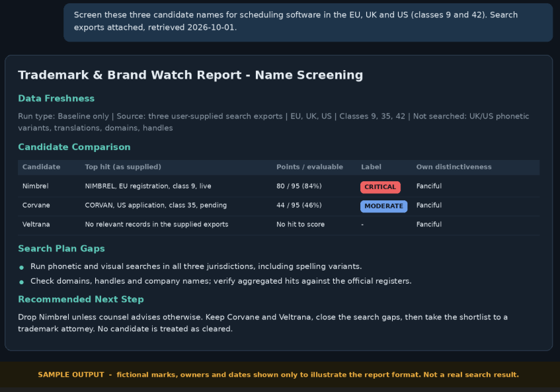Image resolution: width=560 pixels, height=392 pixels.
Task: Click the 'Data Freshness' heading
Action: coord(56,98)
